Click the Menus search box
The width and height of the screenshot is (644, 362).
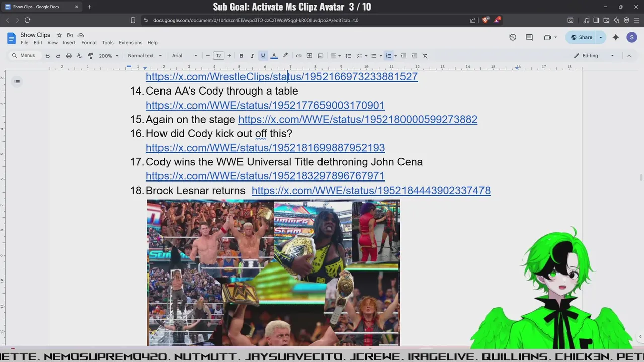pos(24,56)
